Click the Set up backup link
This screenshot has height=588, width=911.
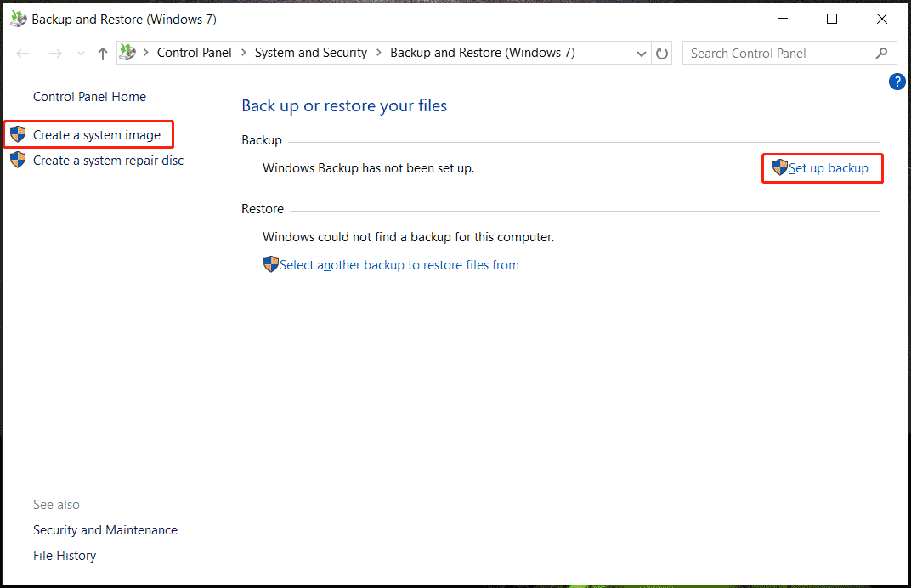828,168
